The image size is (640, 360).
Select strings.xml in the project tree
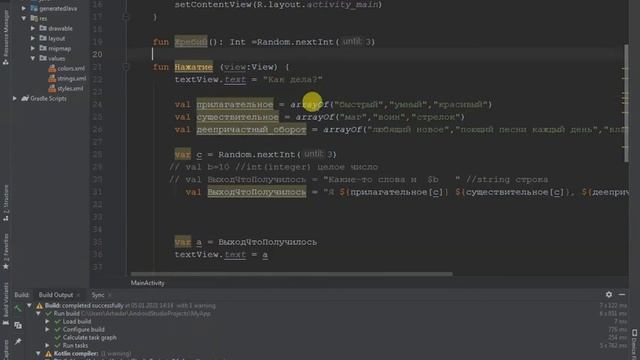coord(71,78)
